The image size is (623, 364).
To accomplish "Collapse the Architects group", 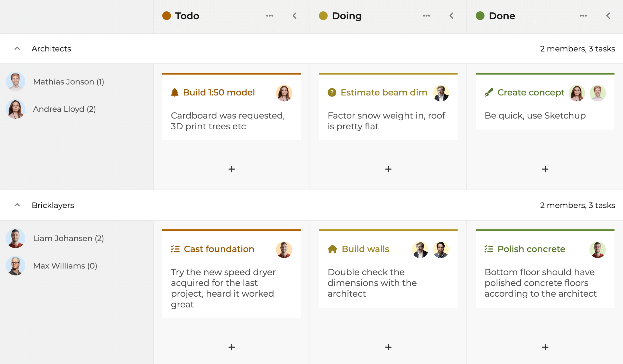I will coord(17,49).
